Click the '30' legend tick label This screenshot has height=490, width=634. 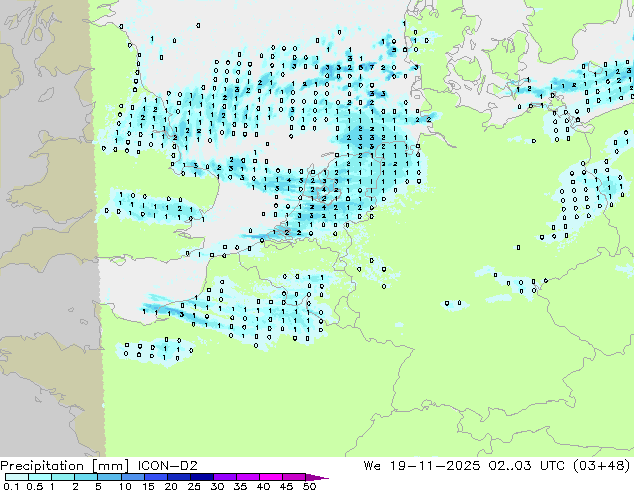(x=217, y=486)
